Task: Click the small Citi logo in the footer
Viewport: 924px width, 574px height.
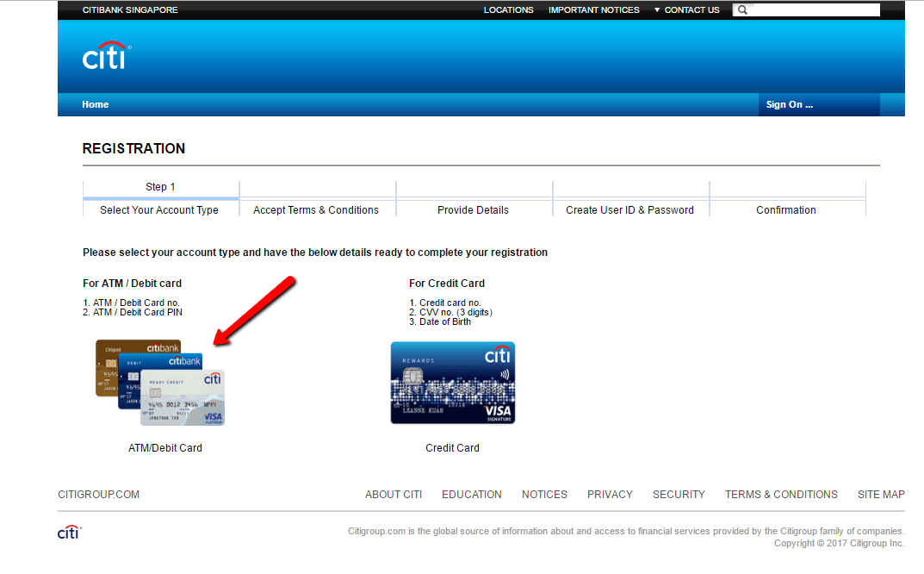Action: coord(69,532)
